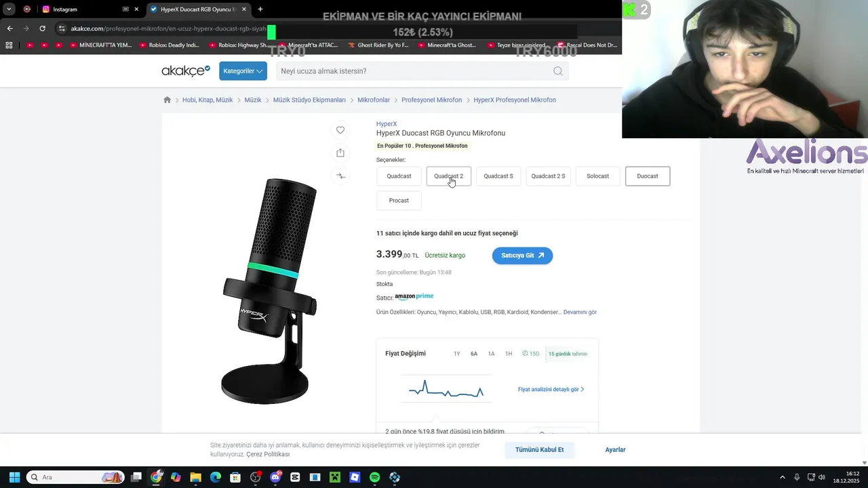Open taskbar clock showing 16:12
The height and width of the screenshot is (488, 868).
(848, 477)
